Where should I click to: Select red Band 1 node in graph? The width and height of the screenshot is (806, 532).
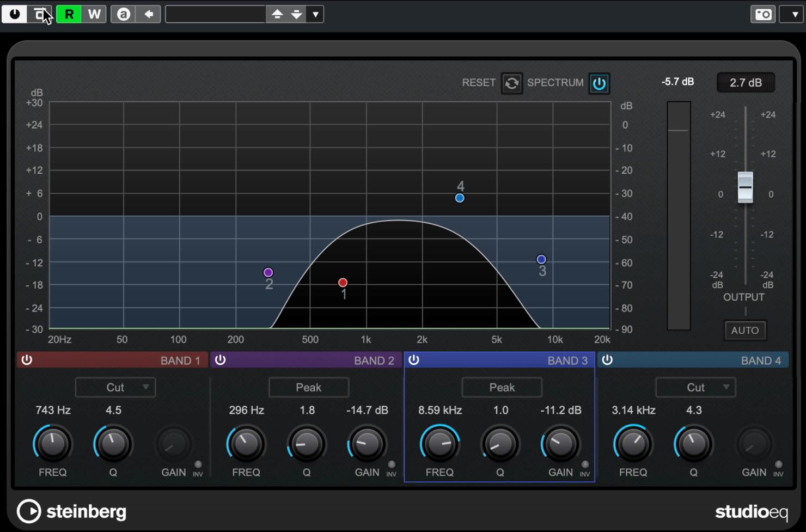point(343,283)
